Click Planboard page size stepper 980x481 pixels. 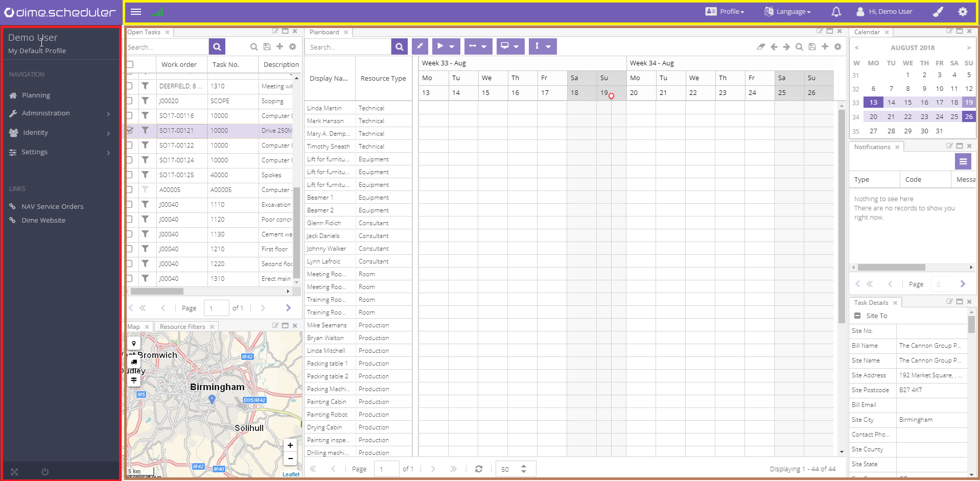(x=524, y=469)
